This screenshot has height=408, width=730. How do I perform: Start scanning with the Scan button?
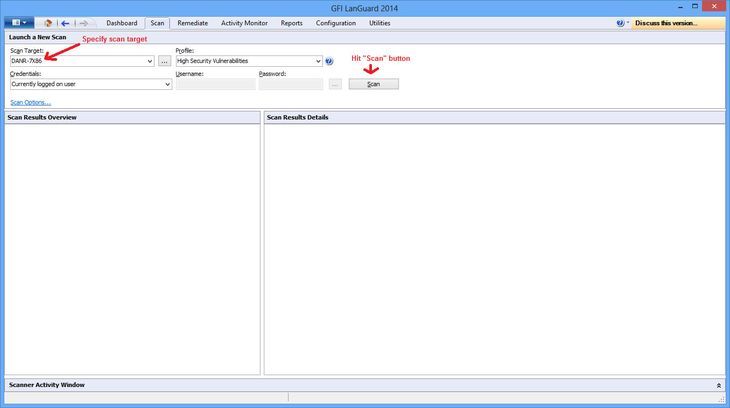coord(373,84)
